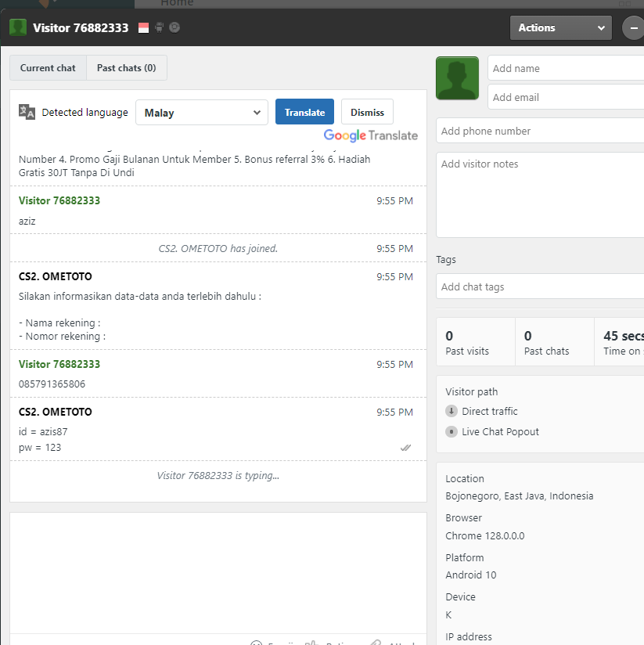This screenshot has height=645, width=644.
Task: Click the visitor message 'aziz'
Action: coord(27,222)
